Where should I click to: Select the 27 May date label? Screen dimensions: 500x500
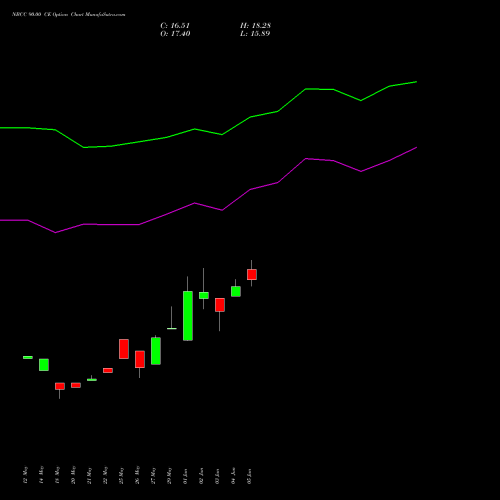tap(153, 475)
